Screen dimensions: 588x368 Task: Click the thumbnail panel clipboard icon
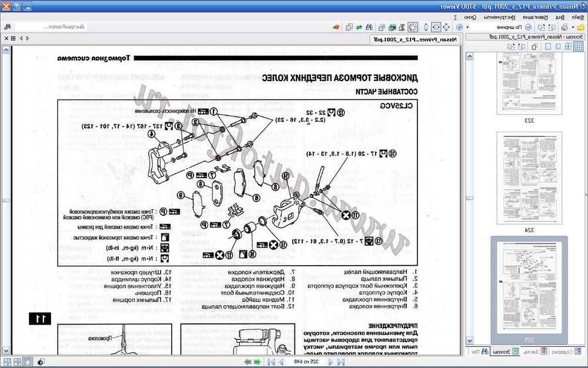coord(534,46)
